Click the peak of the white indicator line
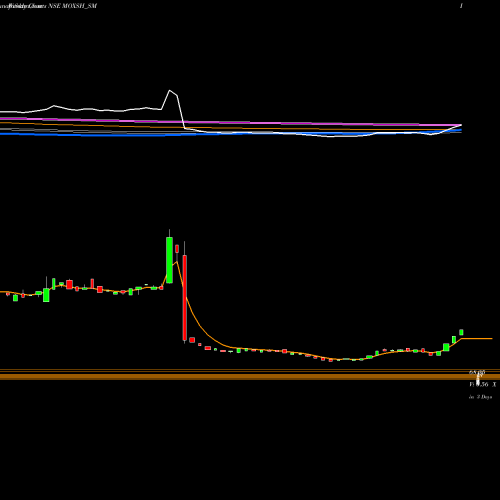 pyautogui.click(x=170, y=90)
